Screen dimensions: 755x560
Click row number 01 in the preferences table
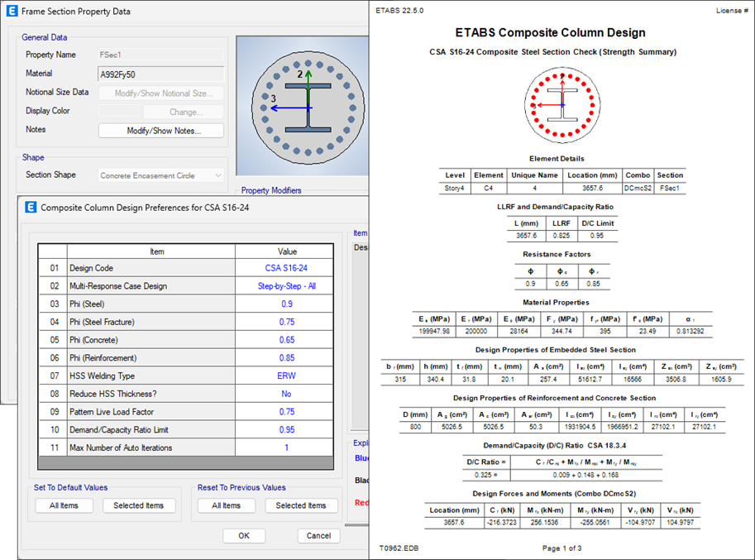(53, 268)
